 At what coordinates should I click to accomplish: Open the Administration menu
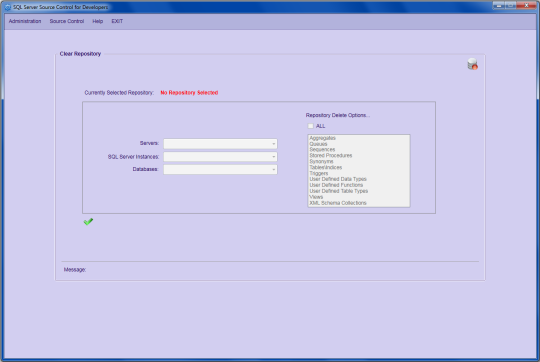point(25,21)
